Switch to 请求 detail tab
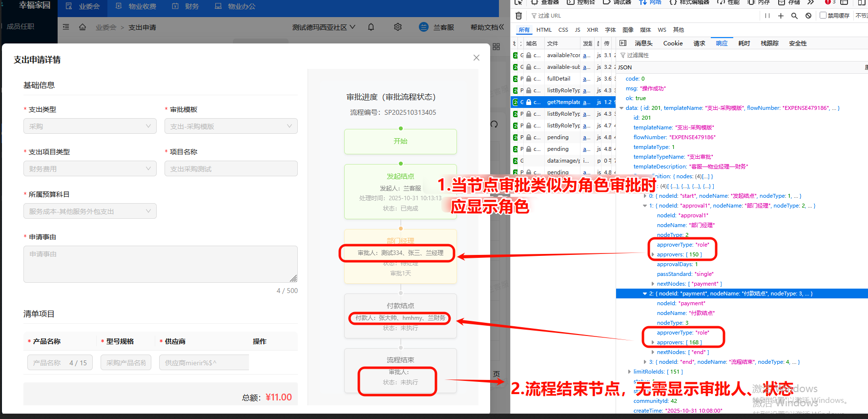This screenshot has width=868, height=419. [699, 43]
